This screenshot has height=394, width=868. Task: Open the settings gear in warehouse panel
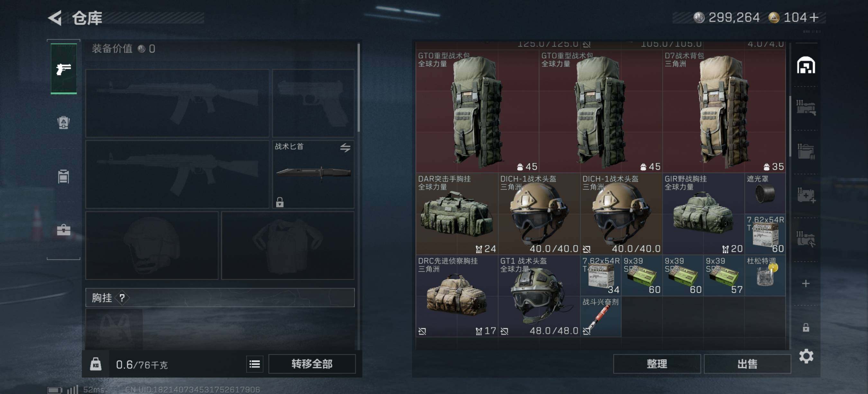click(x=806, y=356)
